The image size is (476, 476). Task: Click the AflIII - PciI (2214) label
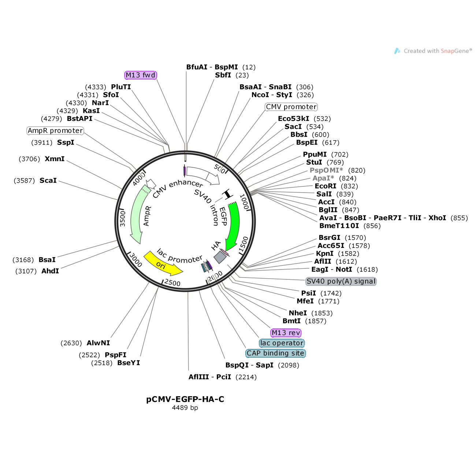[x=223, y=377]
